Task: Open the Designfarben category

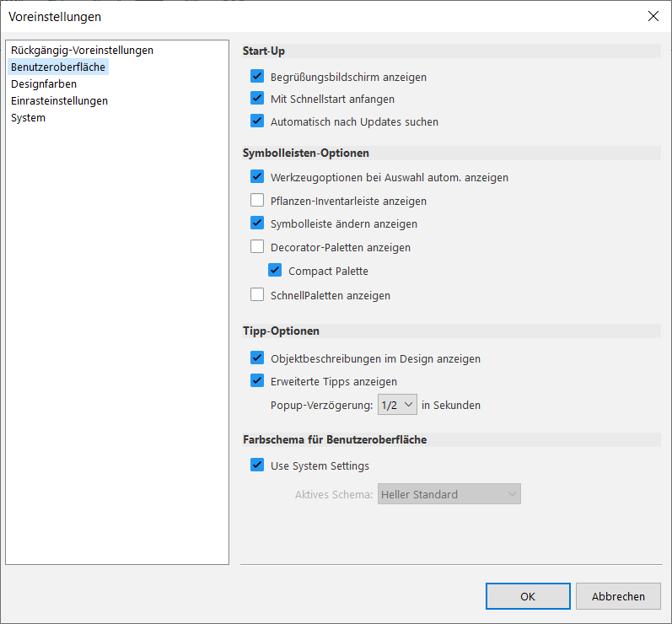Action: 44,84
